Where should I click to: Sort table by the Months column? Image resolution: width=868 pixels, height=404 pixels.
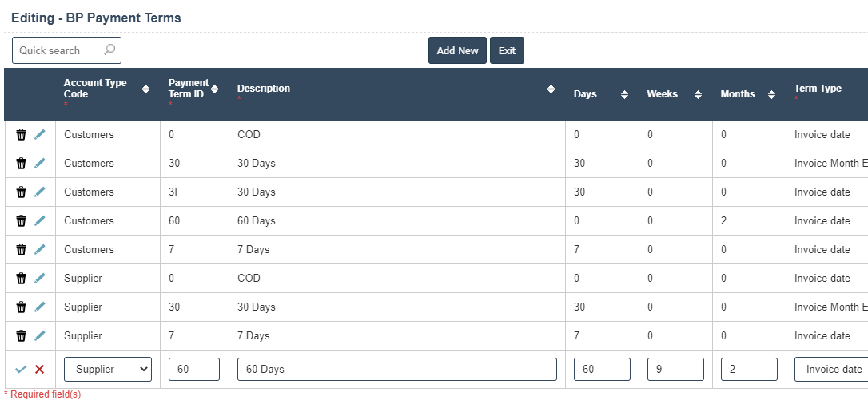[771, 94]
